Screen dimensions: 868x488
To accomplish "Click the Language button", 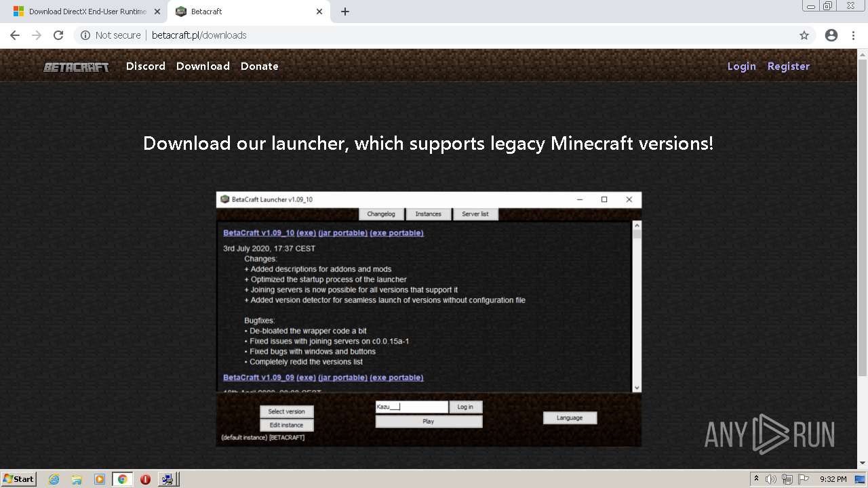I will pos(570,418).
